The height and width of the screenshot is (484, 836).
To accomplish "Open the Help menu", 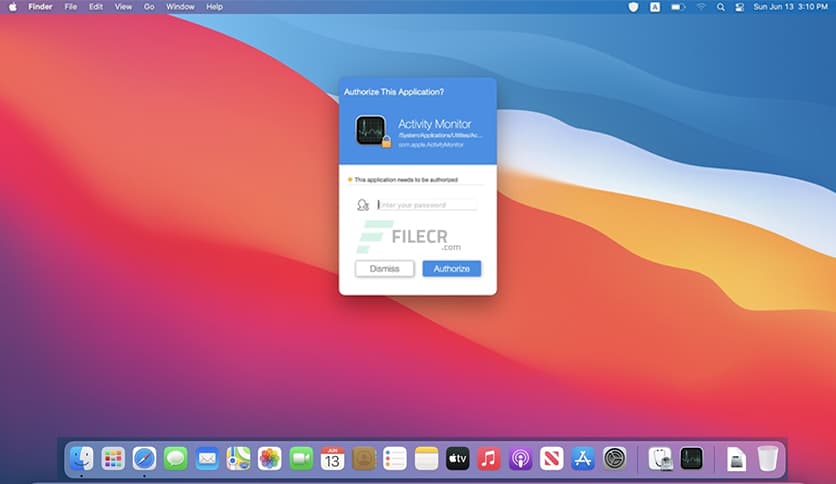I will pyautogui.click(x=214, y=7).
